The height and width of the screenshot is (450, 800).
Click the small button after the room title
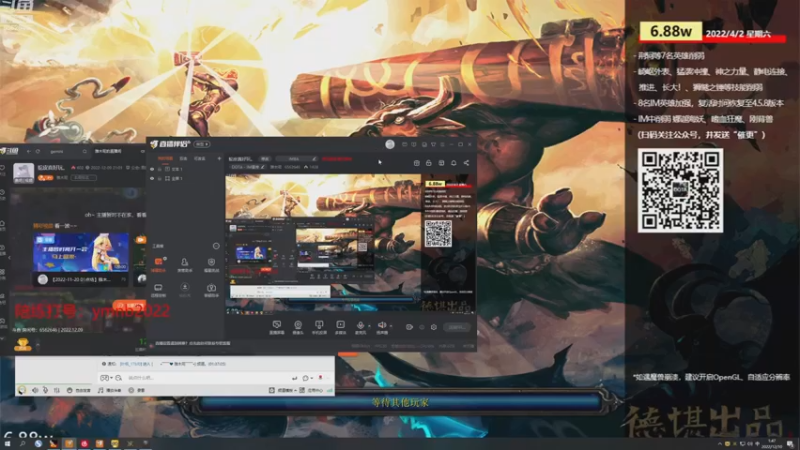click(x=265, y=159)
